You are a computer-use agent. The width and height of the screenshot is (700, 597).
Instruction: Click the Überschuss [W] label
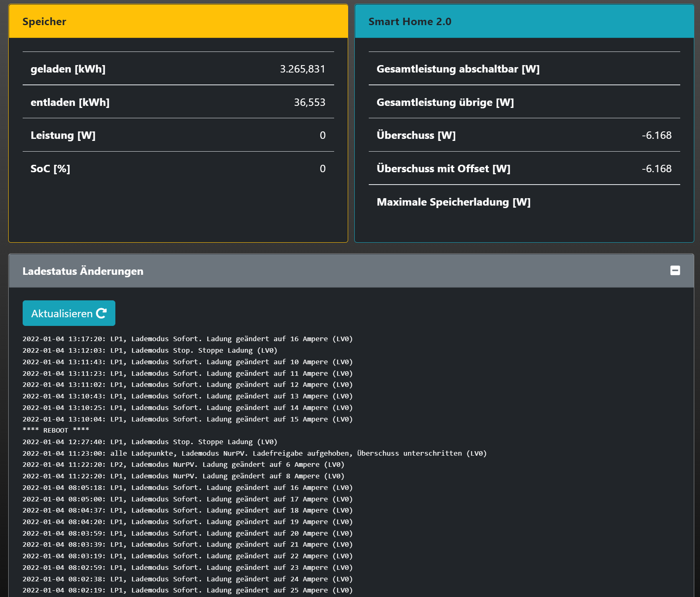coord(416,135)
